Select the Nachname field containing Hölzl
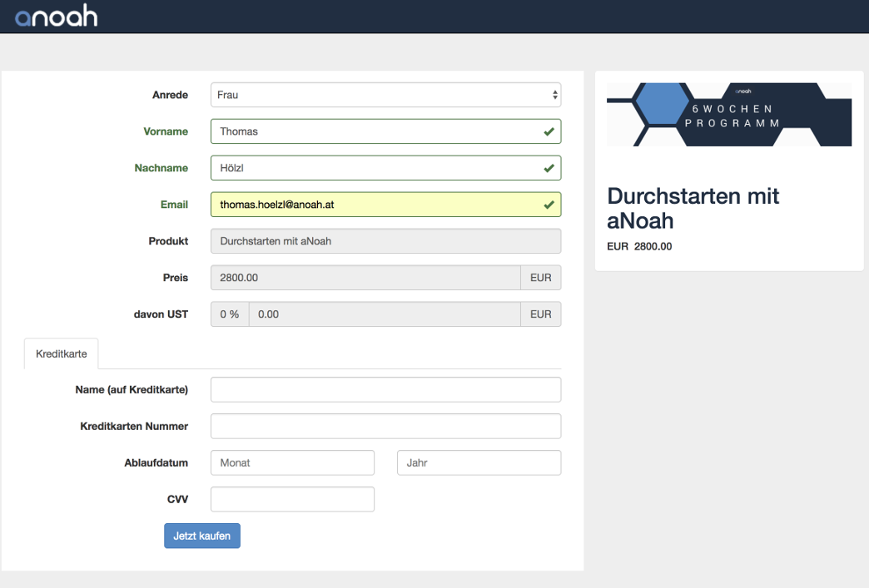The image size is (869, 588). [x=375, y=168]
